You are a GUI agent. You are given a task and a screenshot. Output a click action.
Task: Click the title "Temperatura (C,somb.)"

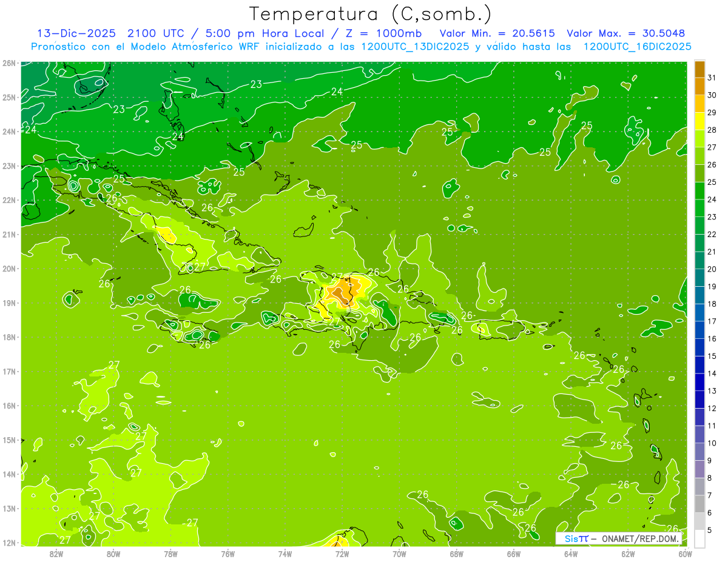(x=371, y=14)
